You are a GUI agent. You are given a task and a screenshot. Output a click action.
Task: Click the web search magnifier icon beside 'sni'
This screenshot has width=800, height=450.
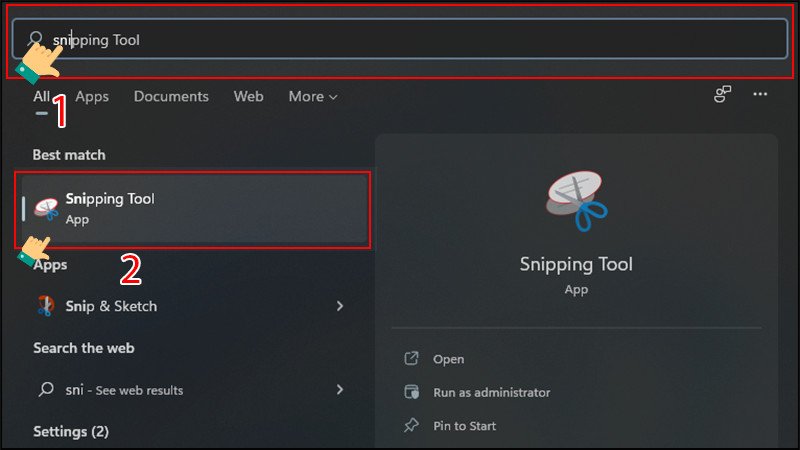coord(46,390)
